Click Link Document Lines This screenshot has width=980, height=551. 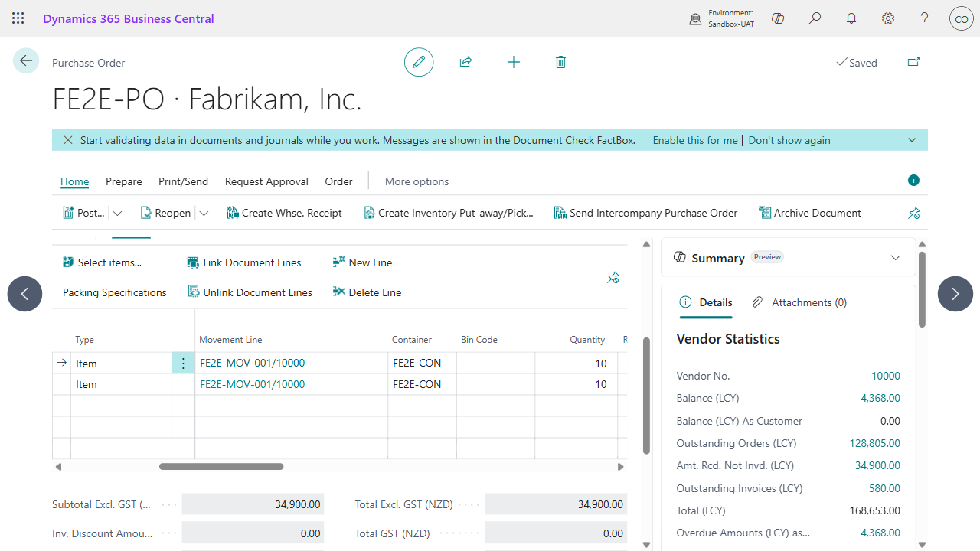click(x=244, y=262)
